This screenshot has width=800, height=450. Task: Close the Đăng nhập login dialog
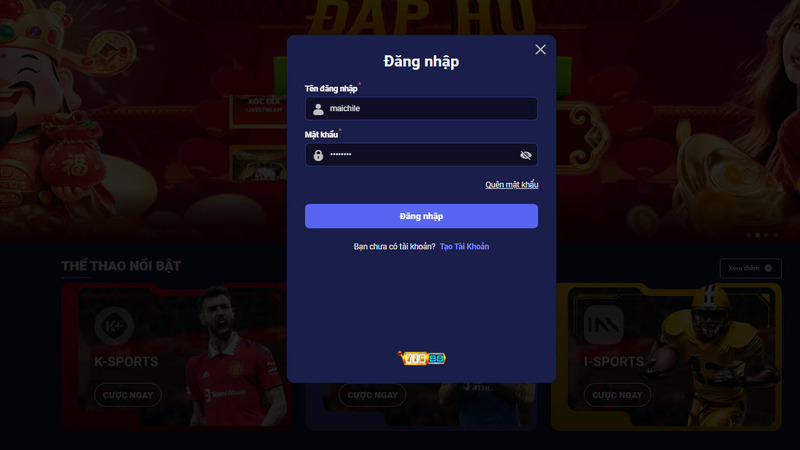540,49
